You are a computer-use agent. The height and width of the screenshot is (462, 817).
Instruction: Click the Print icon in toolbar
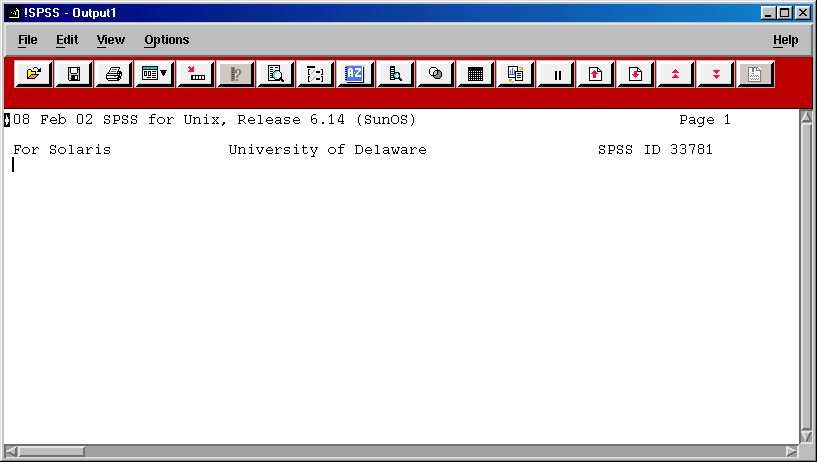tap(114, 74)
